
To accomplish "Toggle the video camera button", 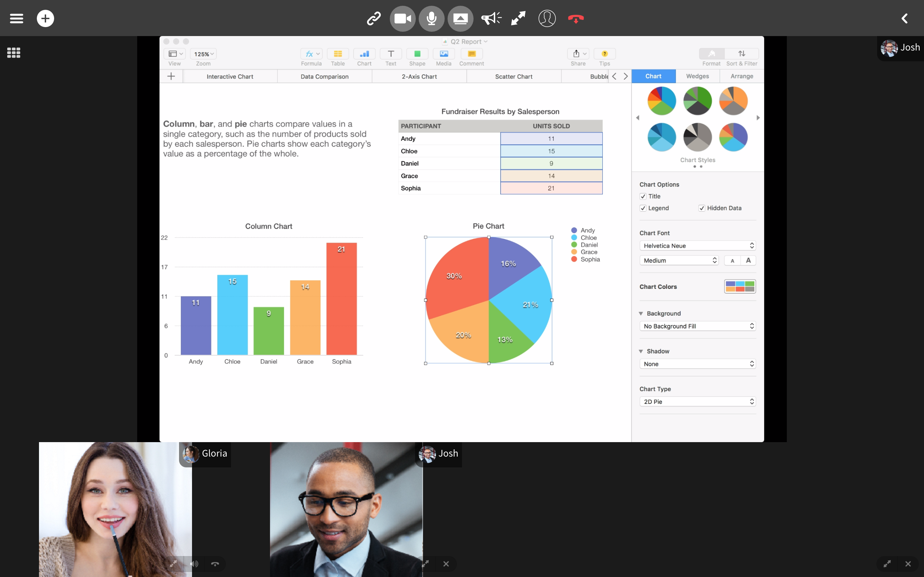I will point(402,18).
